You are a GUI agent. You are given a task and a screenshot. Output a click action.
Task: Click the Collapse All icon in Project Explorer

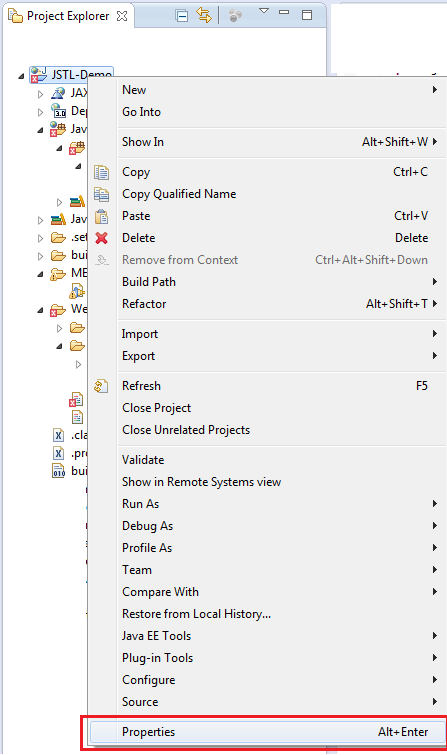coord(182,16)
